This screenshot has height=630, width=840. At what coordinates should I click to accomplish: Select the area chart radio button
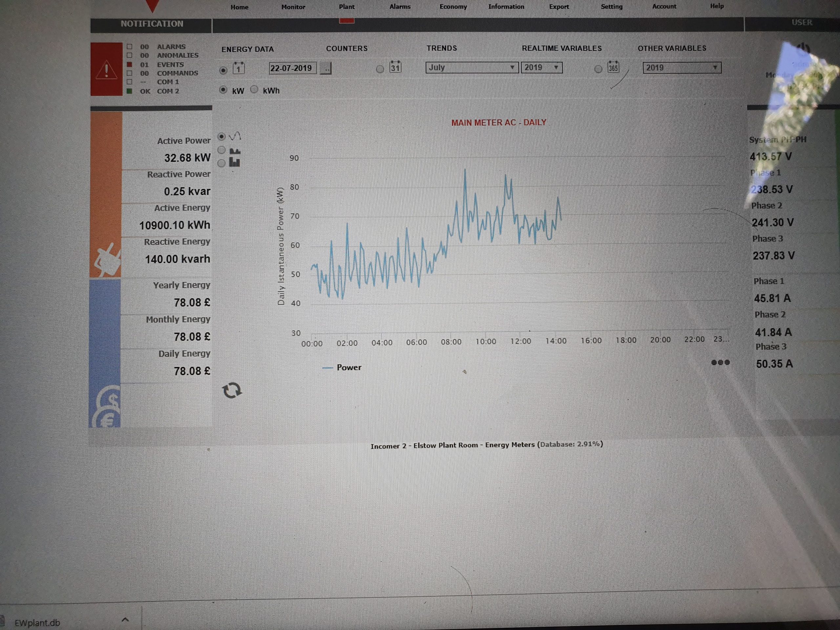(x=221, y=150)
